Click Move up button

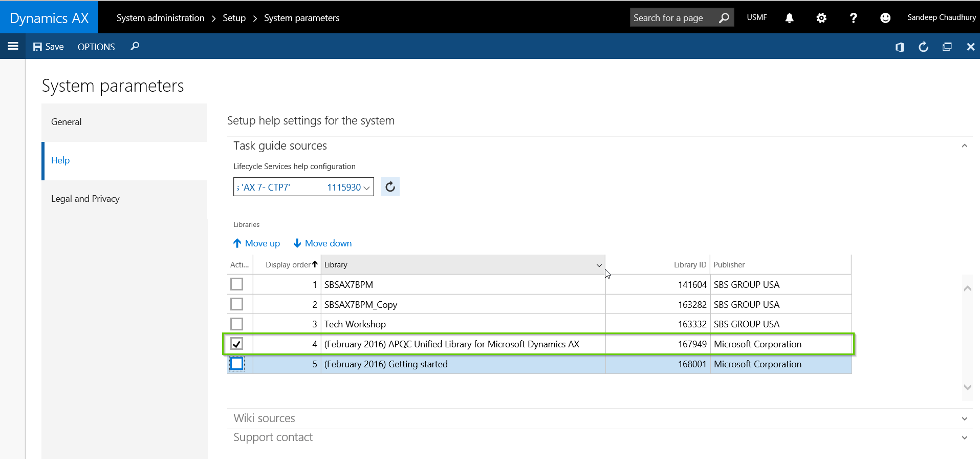click(x=256, y=243)
